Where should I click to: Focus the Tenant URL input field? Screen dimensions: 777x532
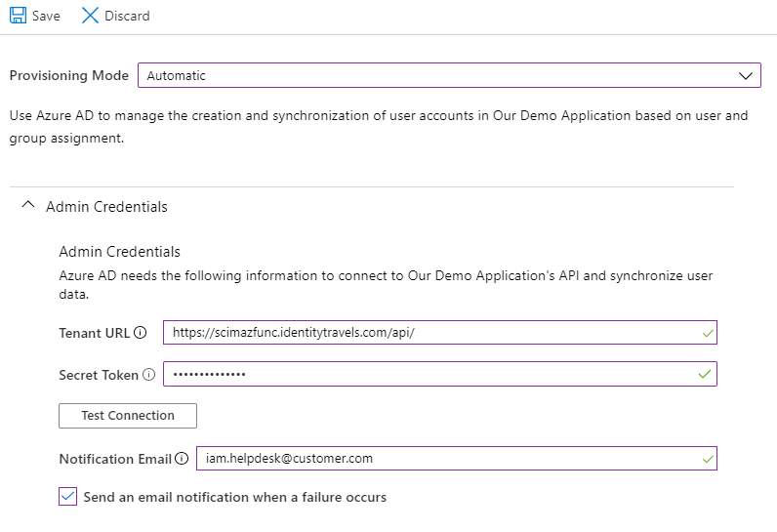click(x=429, y=333)
